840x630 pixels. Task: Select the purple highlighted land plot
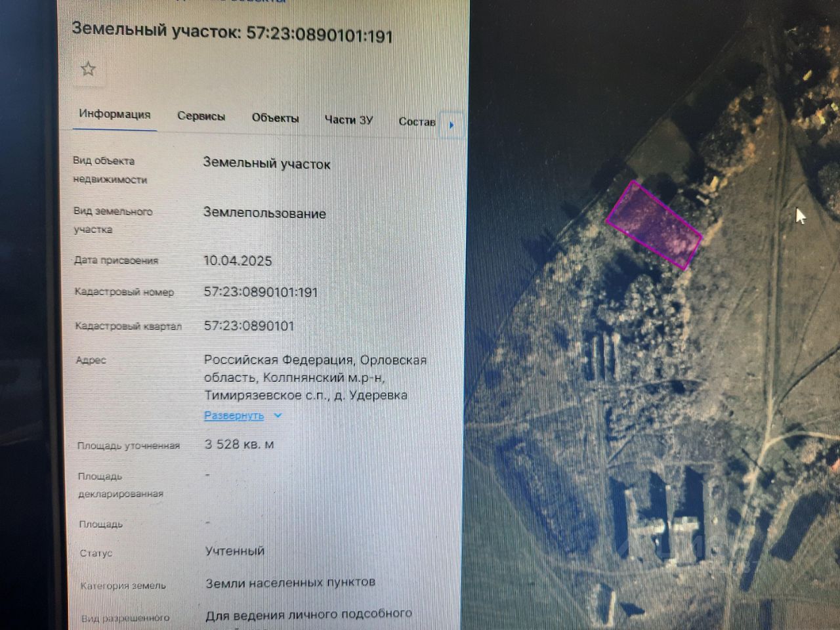[x=654, y=226]
